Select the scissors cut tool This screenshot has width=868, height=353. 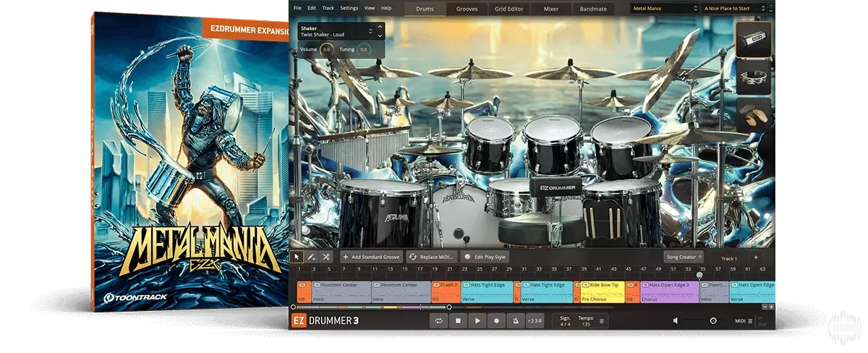(x=326, y=257)
